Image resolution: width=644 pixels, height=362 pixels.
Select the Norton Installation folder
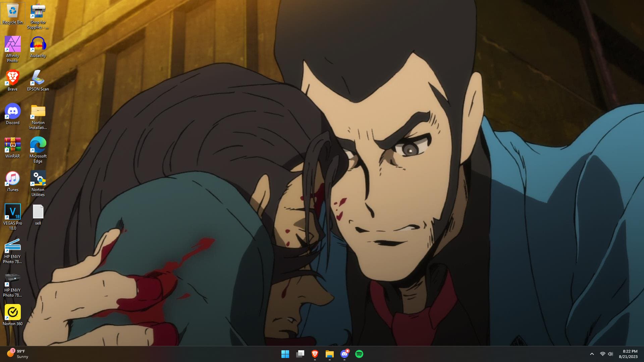point(38,117)
